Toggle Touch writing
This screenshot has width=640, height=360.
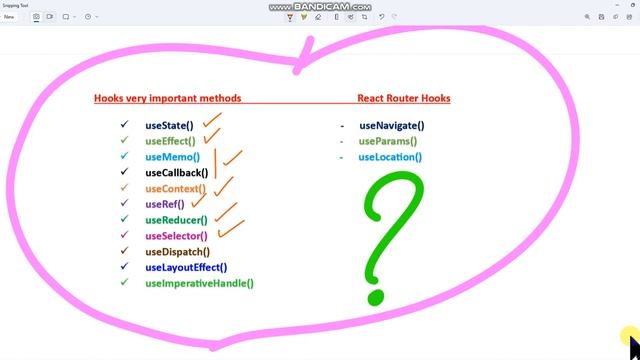[x=351, y=17]
